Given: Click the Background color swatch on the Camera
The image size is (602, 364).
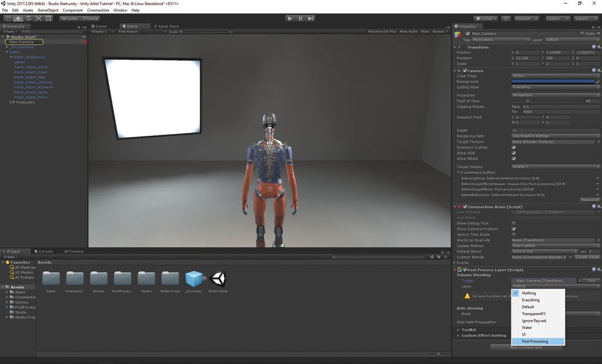Looking at the screenshot, I should [553, 82].
